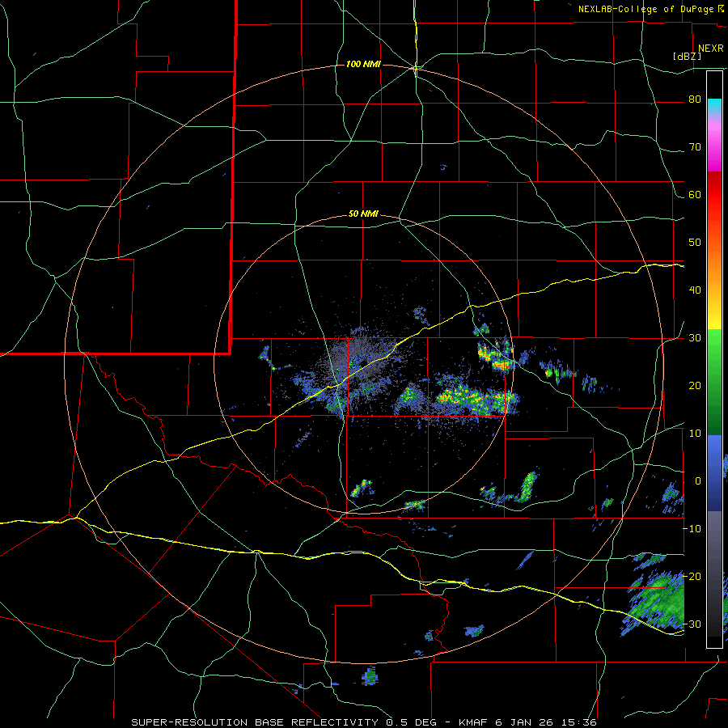Click the radar site center dot
Screen dimensions: 728x728
click(x=364, y=362)
